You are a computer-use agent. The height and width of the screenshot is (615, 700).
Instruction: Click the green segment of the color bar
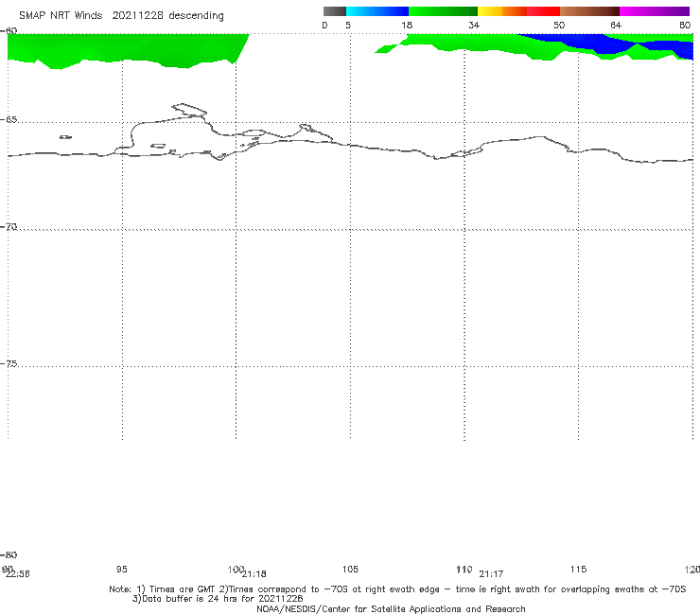(443, 11)
